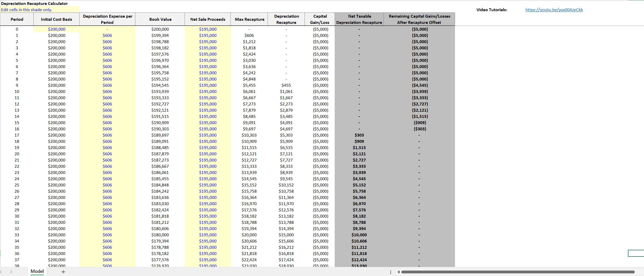This screenshot has width=644, height=276.
Task: Click the horizontal scrollbar left arrow
Action: coord(398,272)
